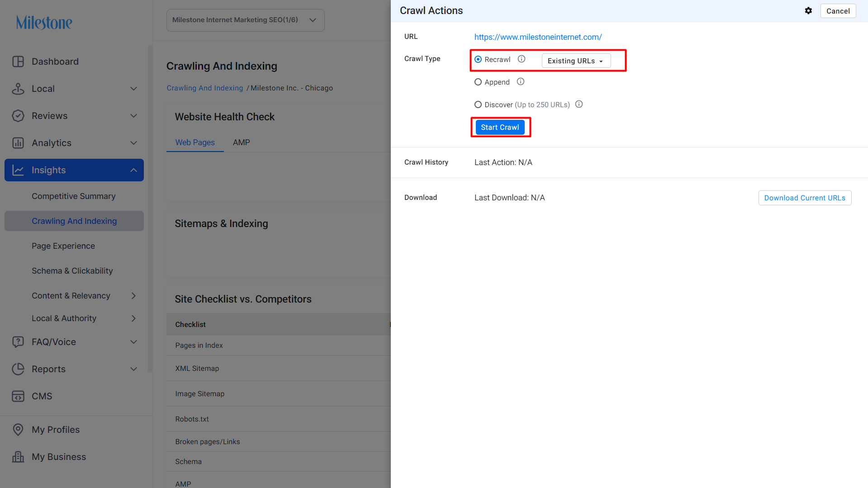The height and width of the screenshot is (488, 868).
Task: Expand Local & Authority submenu arrow
Action: [x=133, y=318]
